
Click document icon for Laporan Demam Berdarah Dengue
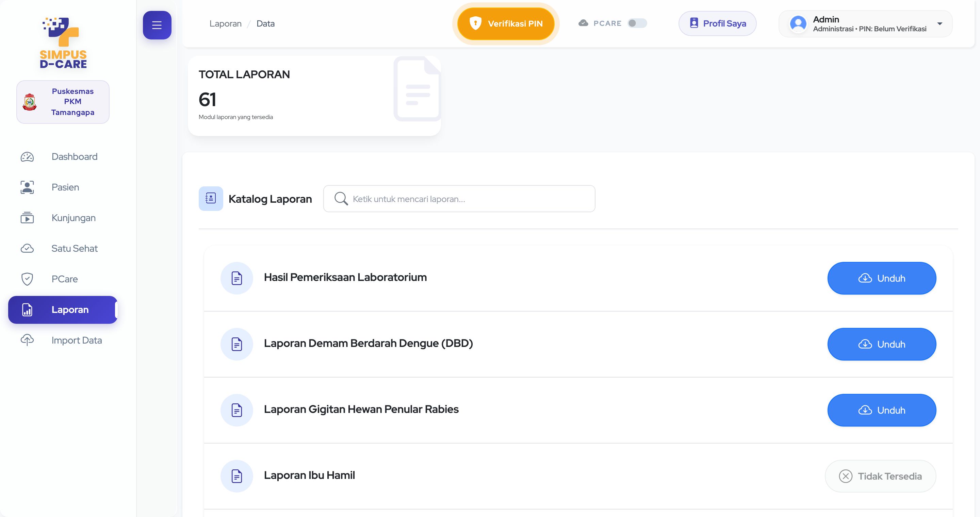click(x=236, y=344)
